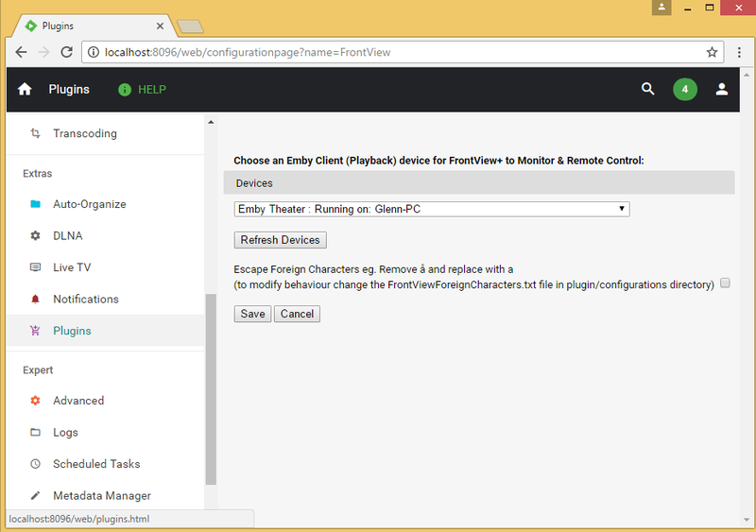This screenshot has height=532, width=756.
Task: Click the Transcoding icon in sidebar
Action: coord(35,133)
